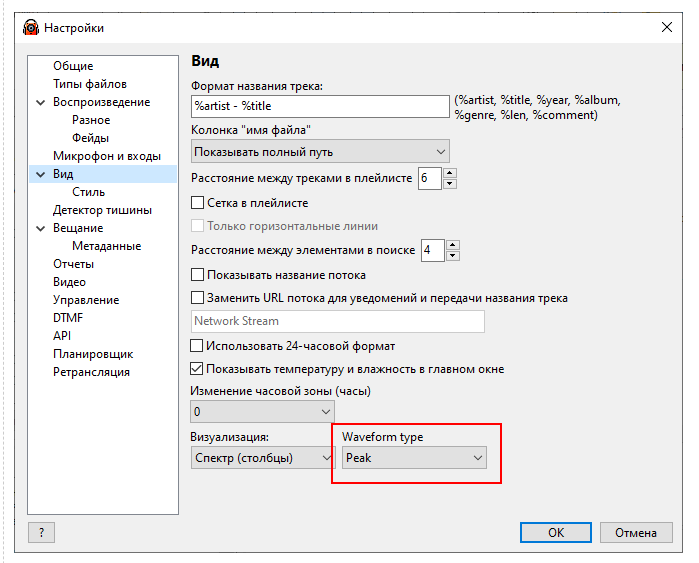
Task: Decrease the search item spacing value
Action: tap(454, 255)
